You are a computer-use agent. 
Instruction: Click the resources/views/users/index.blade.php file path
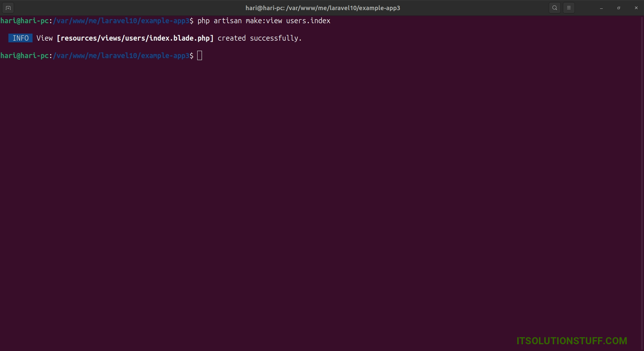tap(135, 38)
